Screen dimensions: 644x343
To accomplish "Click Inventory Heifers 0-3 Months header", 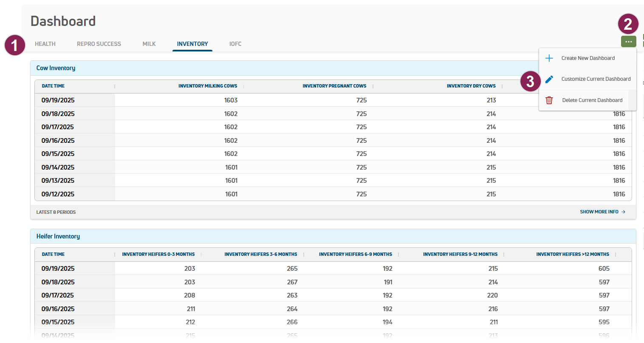I will (x=158, y=254).
